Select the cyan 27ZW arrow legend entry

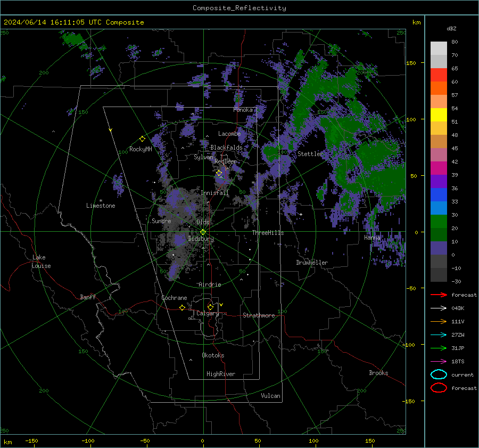(x=439, y=335)
